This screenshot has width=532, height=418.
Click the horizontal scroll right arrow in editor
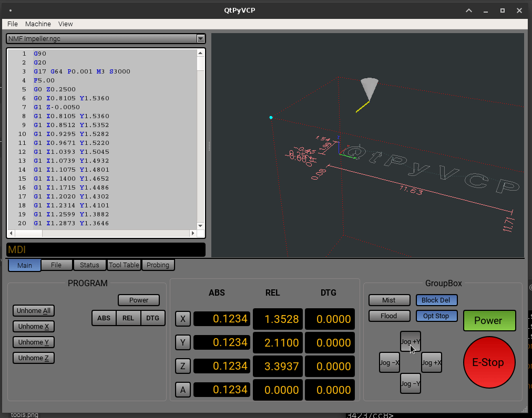[x=193, y=233]
